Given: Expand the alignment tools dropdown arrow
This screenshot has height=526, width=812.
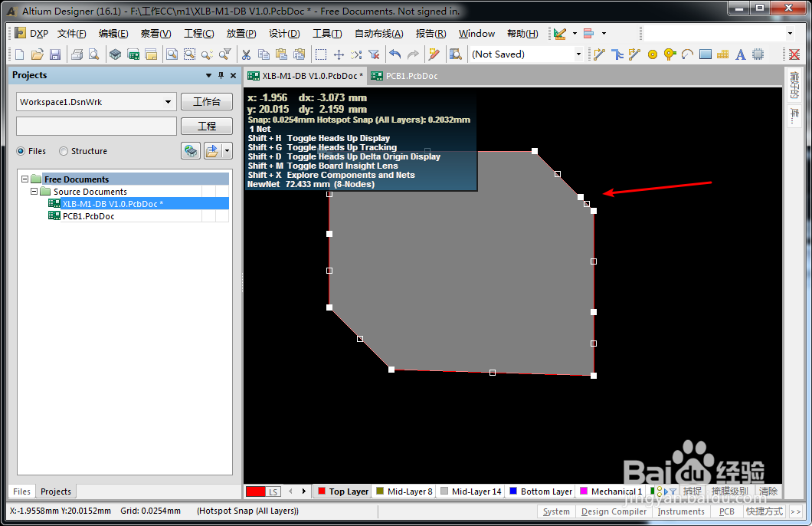Looking at the screenshot, I should coord(604,33).
